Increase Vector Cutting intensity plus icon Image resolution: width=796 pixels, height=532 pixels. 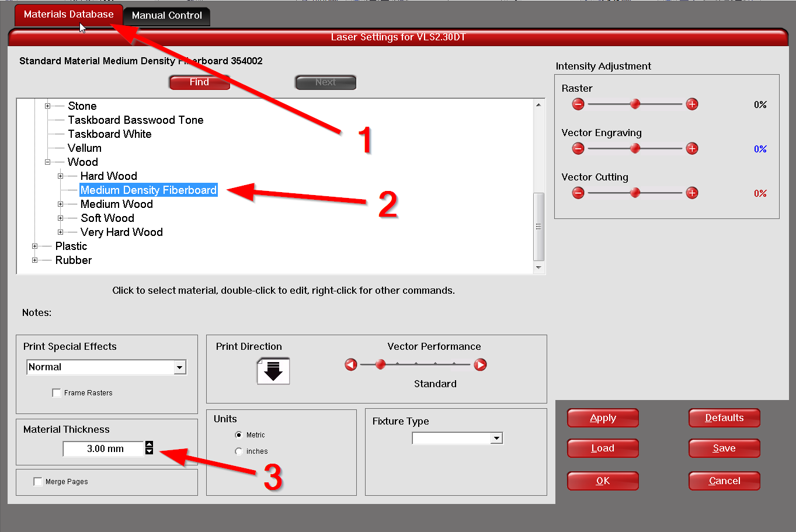pos(692,193)
